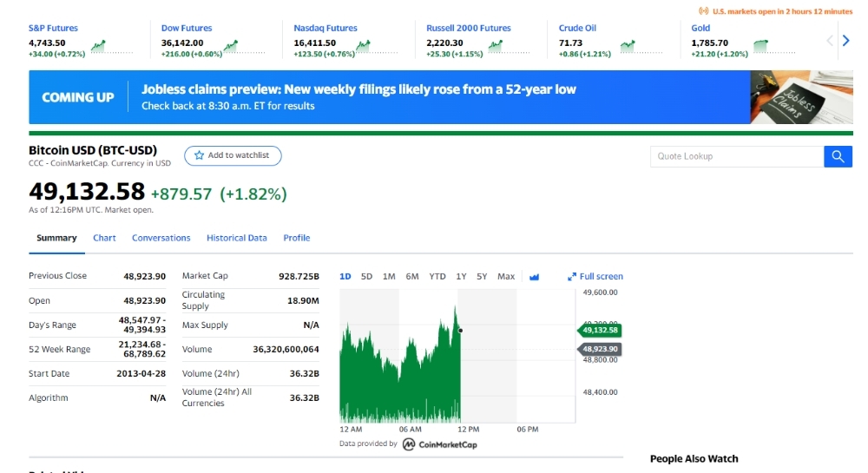
Task: Click the Previous Close label
Action: (x=57, y=275)
